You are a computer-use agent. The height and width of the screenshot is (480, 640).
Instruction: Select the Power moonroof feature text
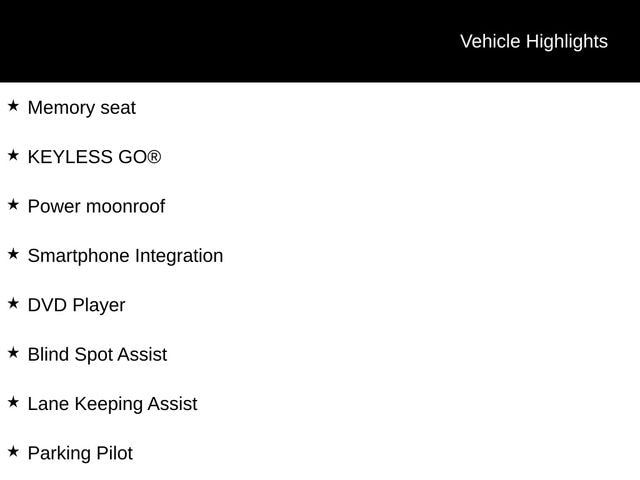point(96,207)
